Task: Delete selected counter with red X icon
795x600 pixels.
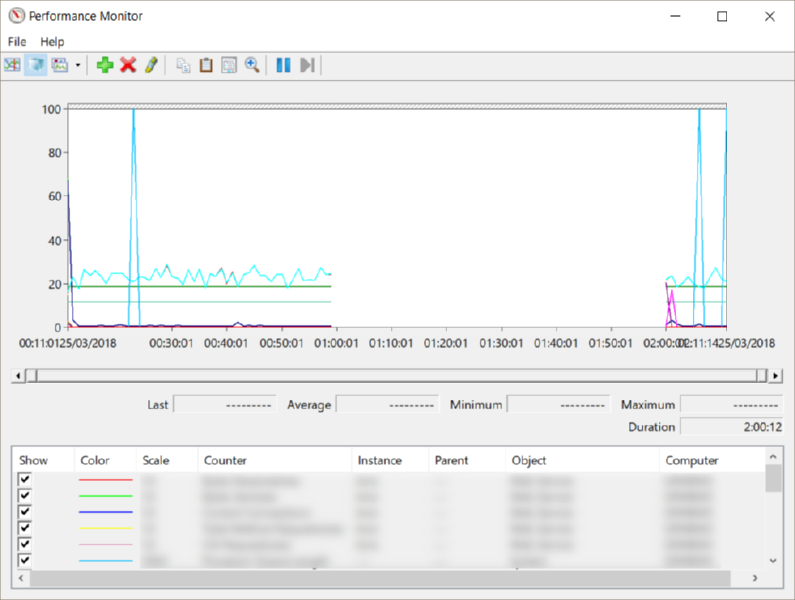Action: pos(128,65)
